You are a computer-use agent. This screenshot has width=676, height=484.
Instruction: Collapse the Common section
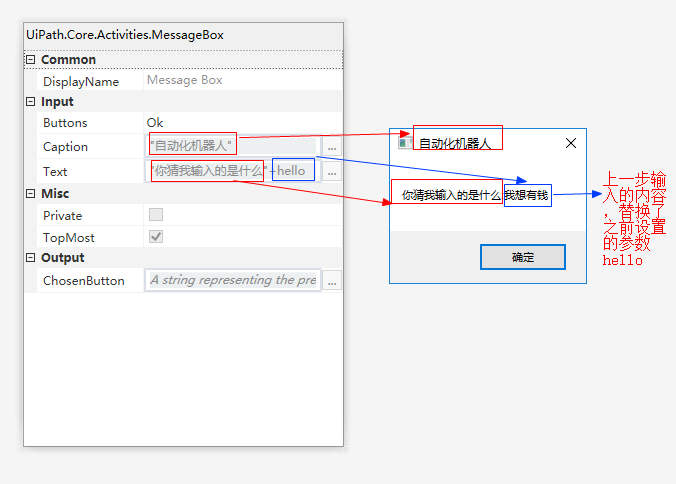(30, 59)
